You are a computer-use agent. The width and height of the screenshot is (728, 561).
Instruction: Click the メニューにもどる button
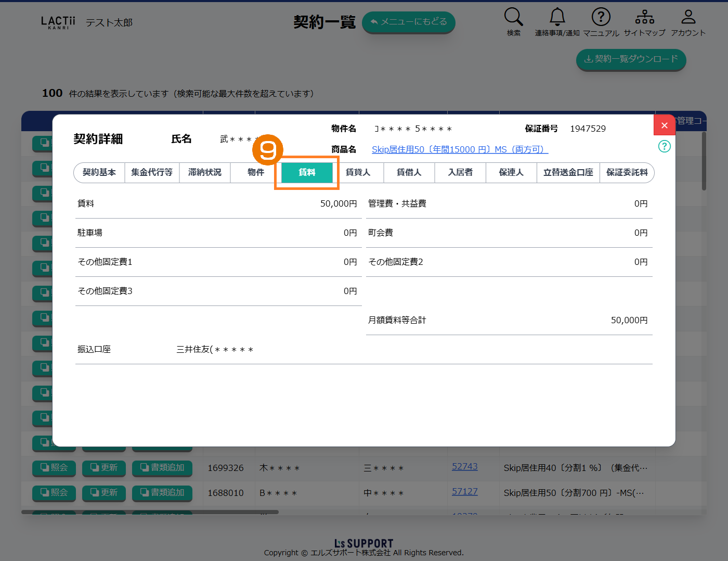point(408,22)
